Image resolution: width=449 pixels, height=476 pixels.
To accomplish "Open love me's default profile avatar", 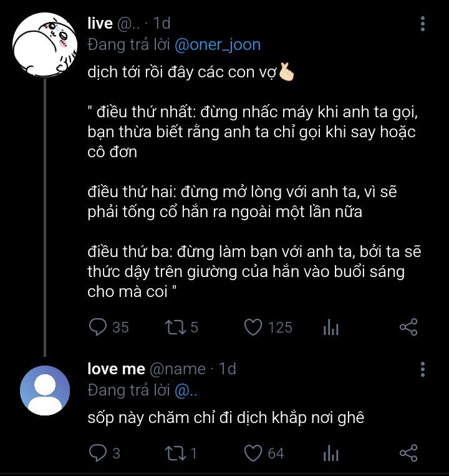I will pyautogui.click(x=45, y=390).
